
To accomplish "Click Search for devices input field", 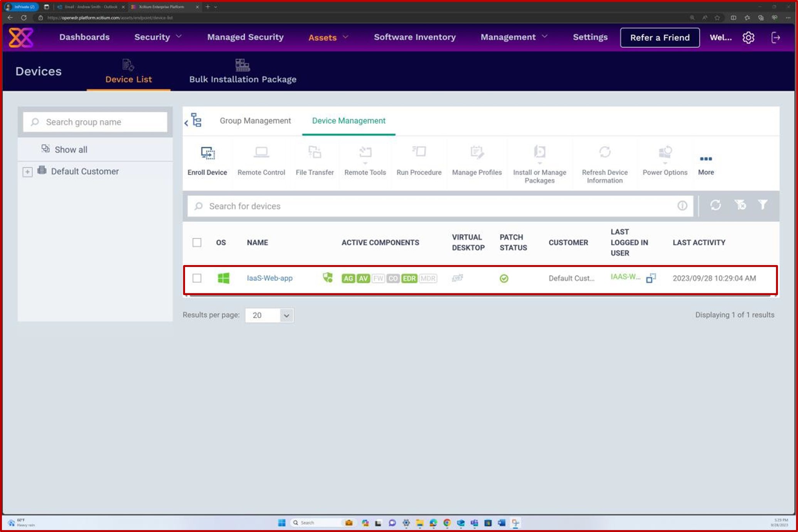I will (x=440, y=206).
